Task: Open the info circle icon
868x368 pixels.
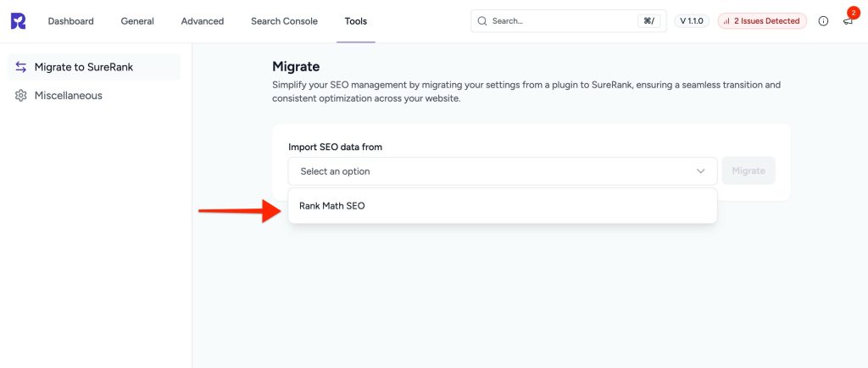Action: tap(823, 21)
